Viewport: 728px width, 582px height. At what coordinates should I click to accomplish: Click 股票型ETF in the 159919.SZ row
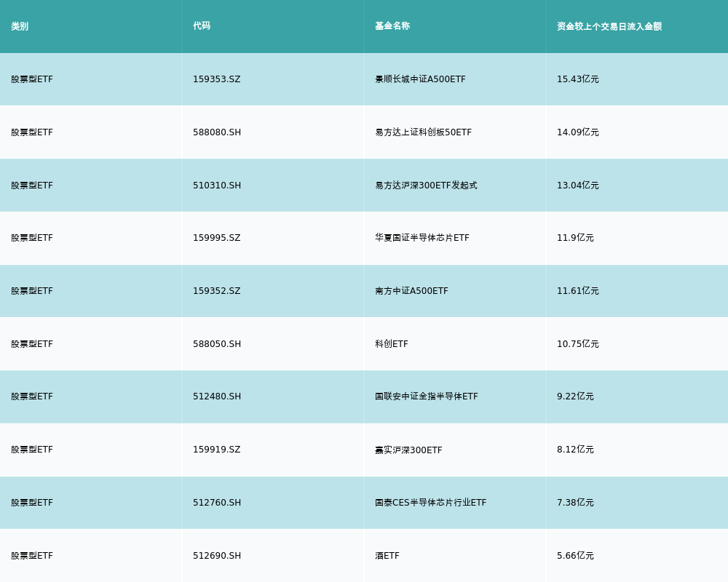point(32,450)
